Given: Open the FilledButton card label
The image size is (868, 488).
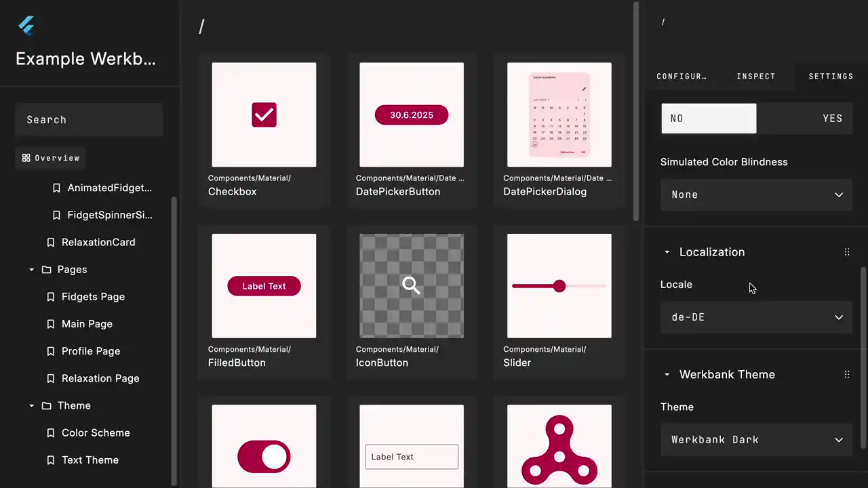Looking at the screenshot, I should point(237,363).
